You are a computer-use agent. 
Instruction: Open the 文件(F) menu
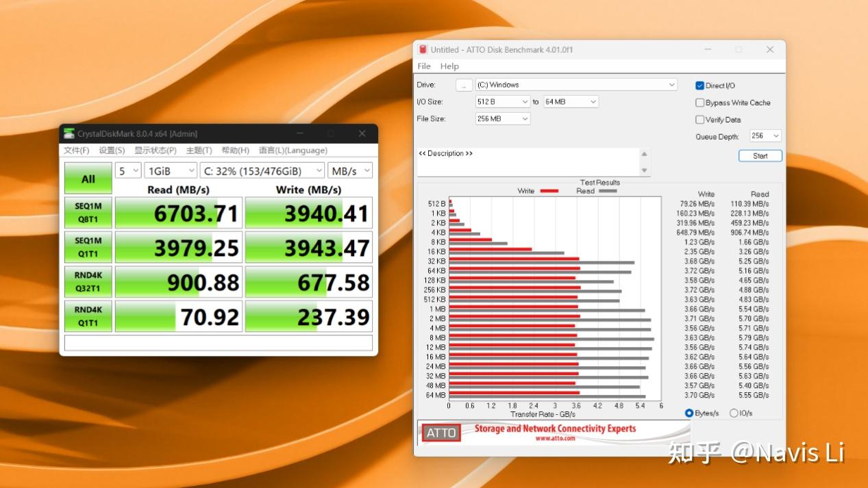77,151
